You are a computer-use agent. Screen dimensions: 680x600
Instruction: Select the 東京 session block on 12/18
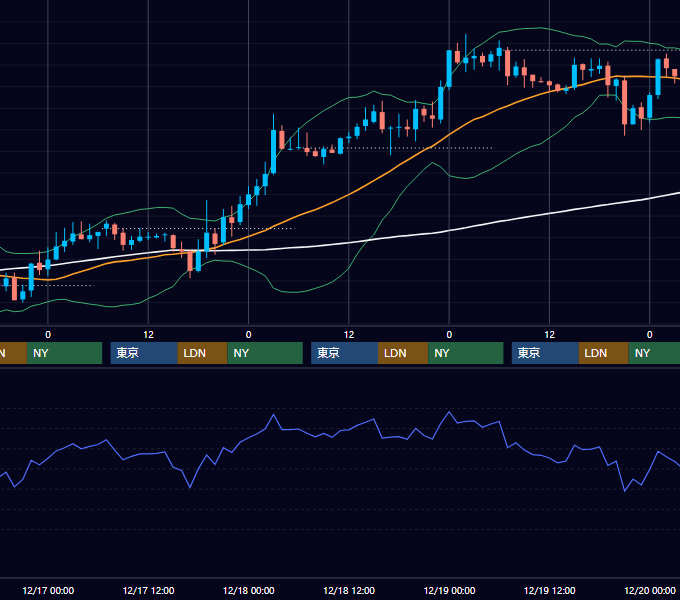345,353
